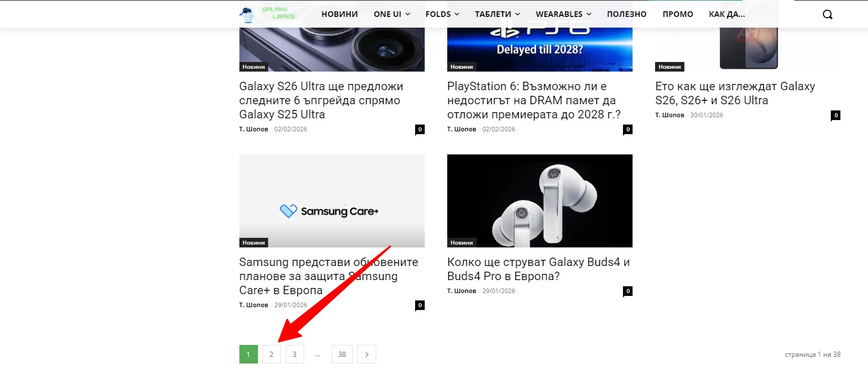Select current page 1 in pagination
The width and height of the screenshot is (868, 390).
(248, 354)
